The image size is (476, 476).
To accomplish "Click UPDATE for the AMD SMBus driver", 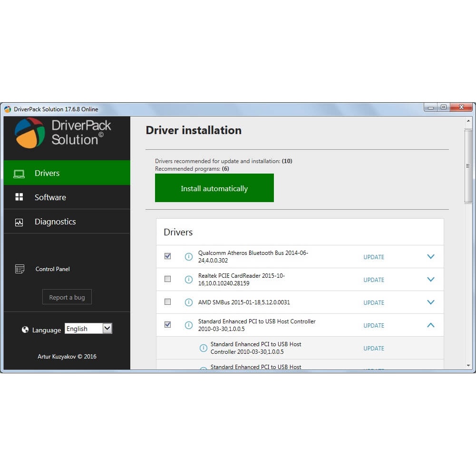I will (x=374, y=303).
